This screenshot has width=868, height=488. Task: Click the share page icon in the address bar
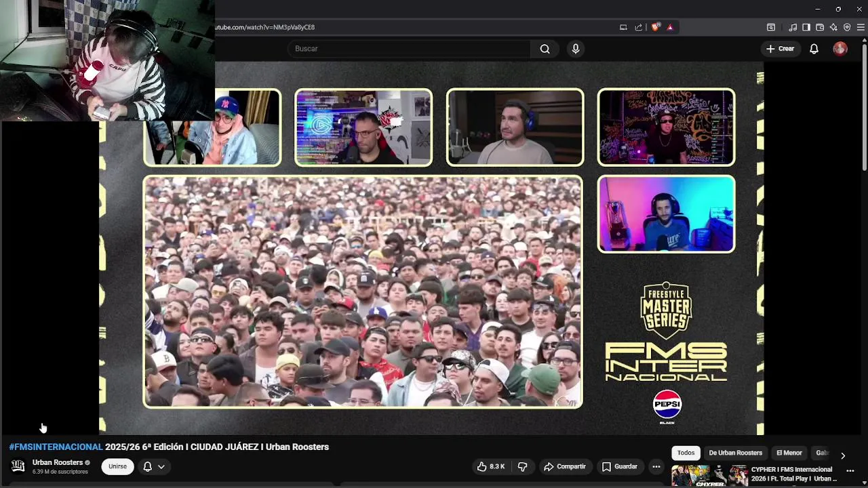638,27
